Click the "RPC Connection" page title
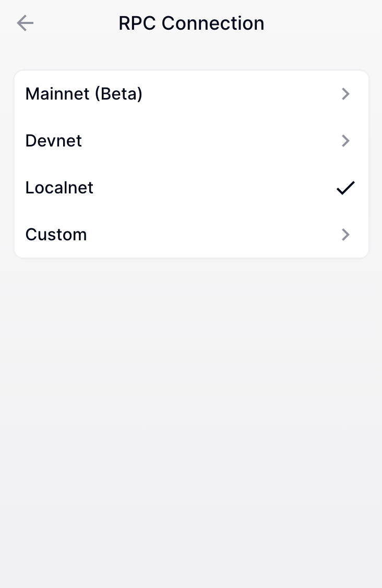Image resolution: width=382 pixels, height=588 pixels. pyautogui.click(x=191, y=23)
